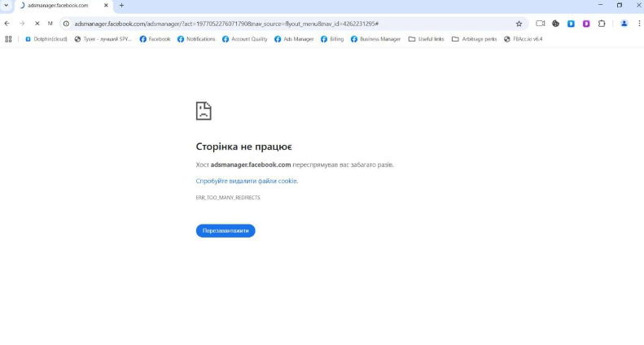The height and width of the screenshot is (345, 644).
Task: Restore down the Chrome window
Action: coord(620,5)
